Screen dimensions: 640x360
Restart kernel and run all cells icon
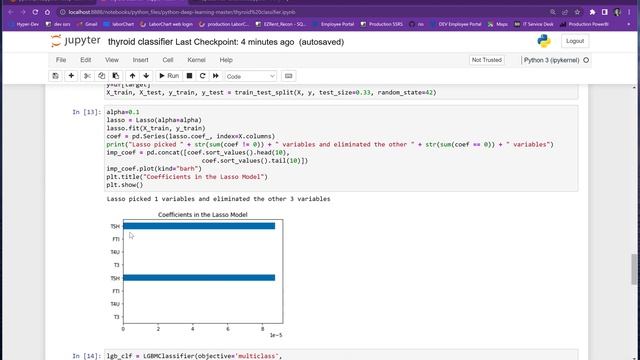216,76
